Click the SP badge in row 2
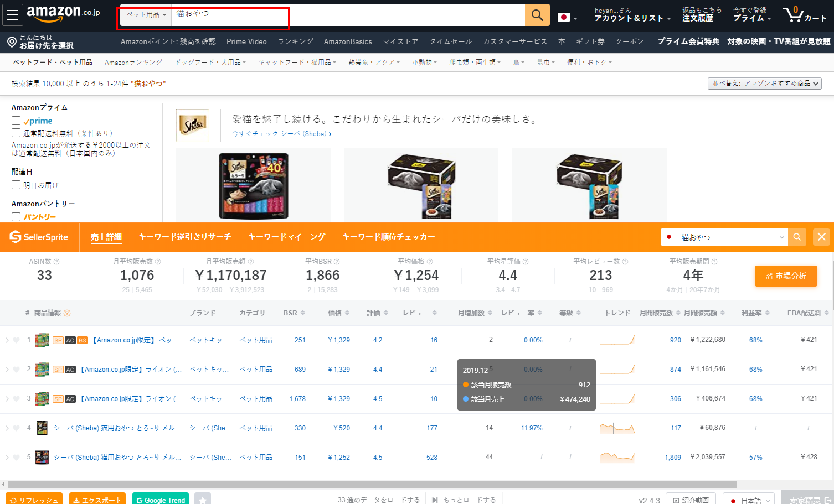The image size is (834, 504). pos(58,370)
